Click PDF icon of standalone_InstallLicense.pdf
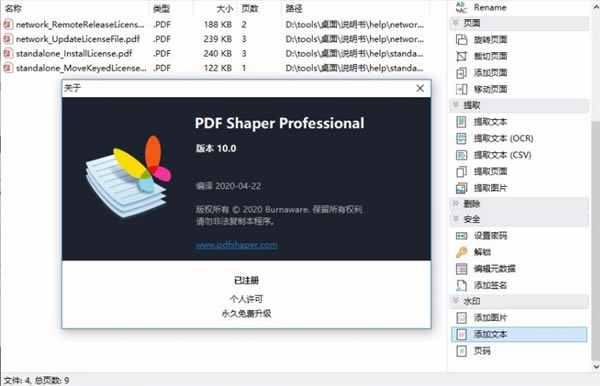600x386 pixels. pyautogui.click(x=8, y=54)
